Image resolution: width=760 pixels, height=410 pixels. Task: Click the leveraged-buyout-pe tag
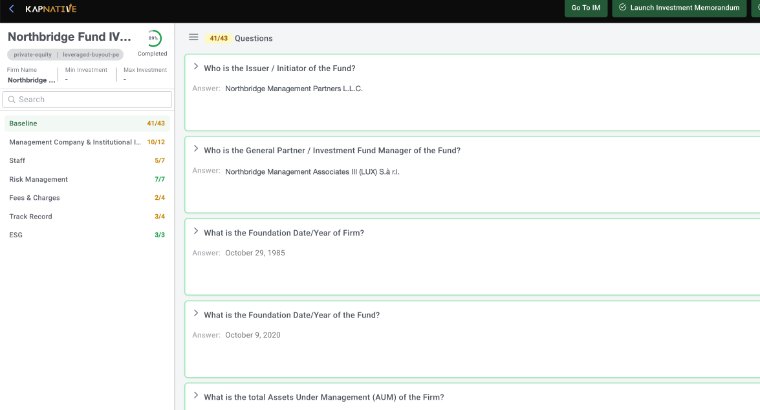pos(91,55)
